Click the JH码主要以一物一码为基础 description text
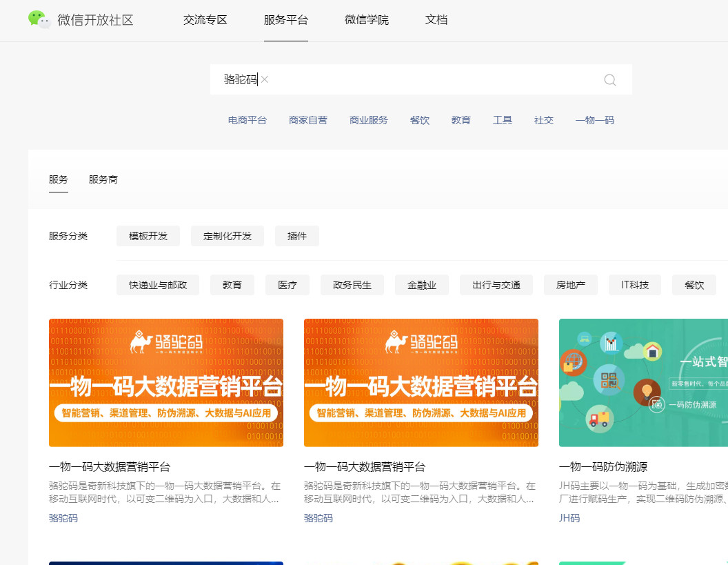The image size is (728, 565). [x=643, y=492]
